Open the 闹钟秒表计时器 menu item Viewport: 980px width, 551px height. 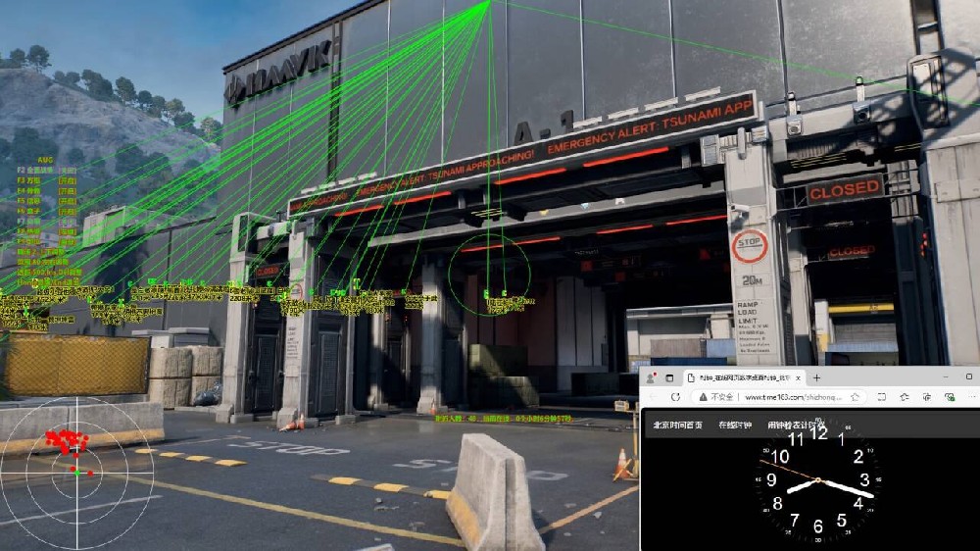point(791,425)
